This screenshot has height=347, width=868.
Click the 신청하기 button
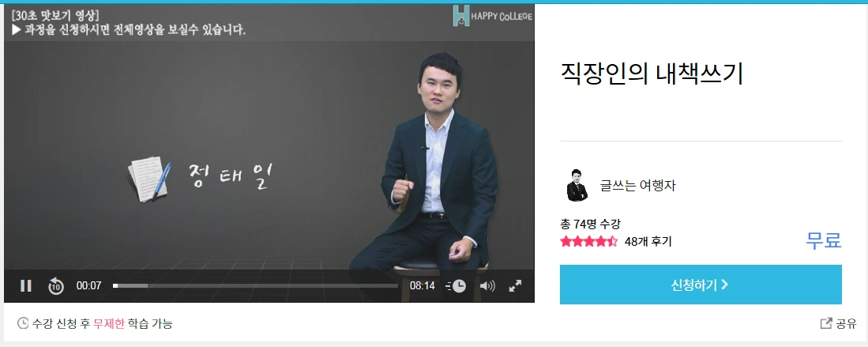[701, 285]
